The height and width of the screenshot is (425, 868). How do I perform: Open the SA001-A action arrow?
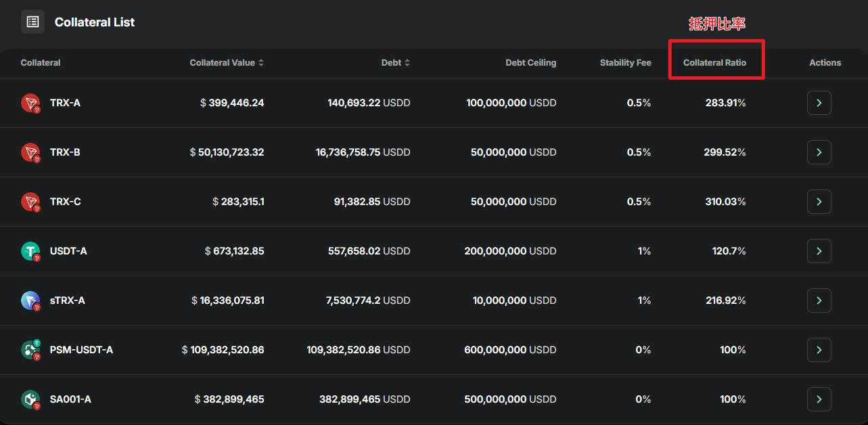point(819,399)
